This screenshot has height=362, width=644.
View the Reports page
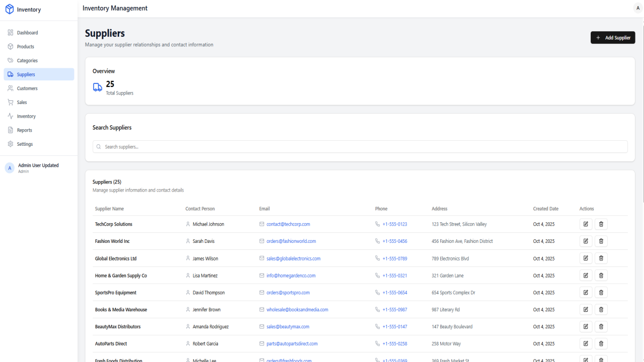pyautogui.click(x=39, y=130)
